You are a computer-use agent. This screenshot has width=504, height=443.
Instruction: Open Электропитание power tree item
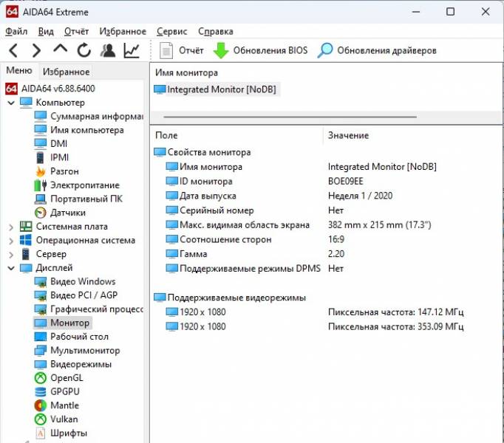click(77, 185)
